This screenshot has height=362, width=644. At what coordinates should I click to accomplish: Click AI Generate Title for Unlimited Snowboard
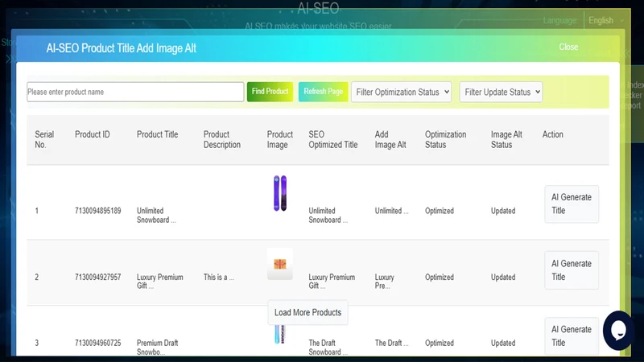click(572, 204)
